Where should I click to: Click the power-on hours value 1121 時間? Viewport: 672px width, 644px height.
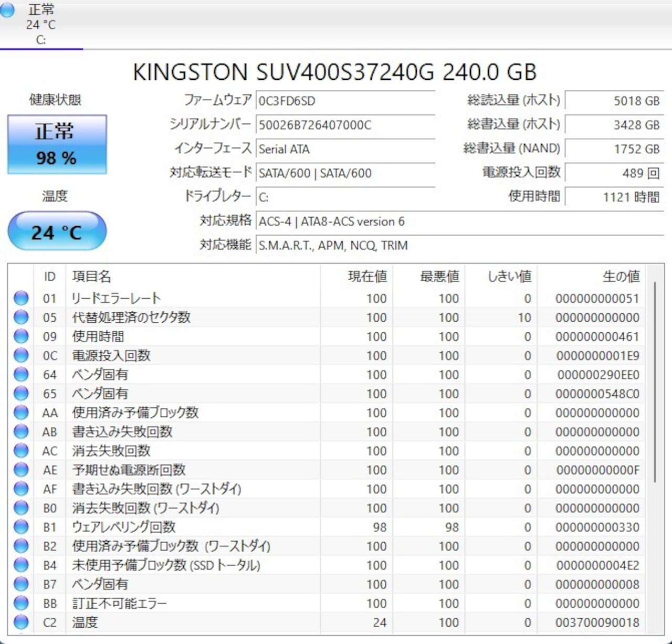tap(614, 197)
